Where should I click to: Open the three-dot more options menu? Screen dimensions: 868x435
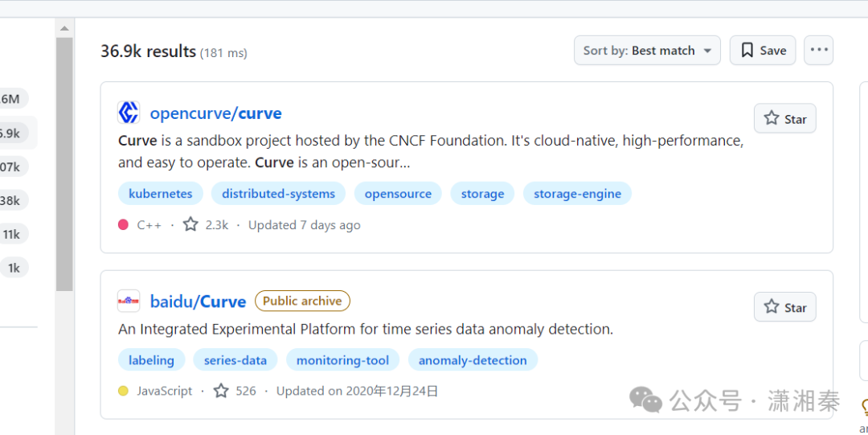818,51
